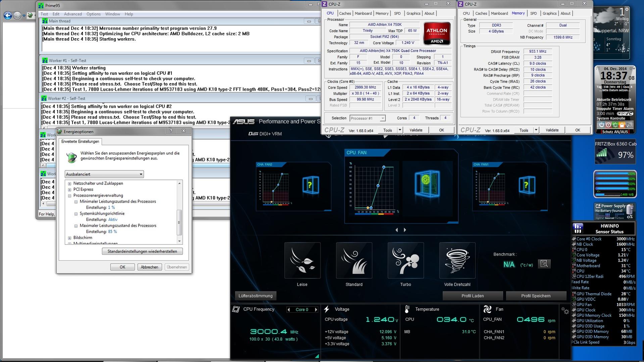Click the Energieoptionen list scrollbar thumb
Viewport: 644px width, 362px height.
tap(179, 222)
